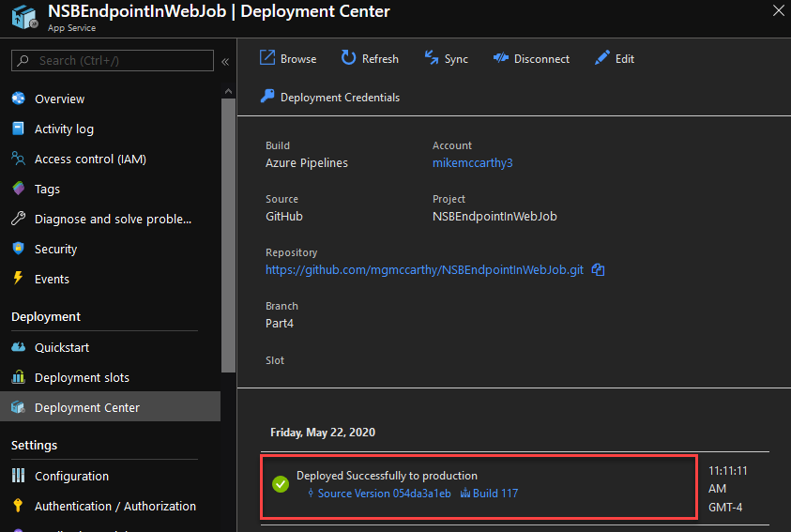
Task: Click the Disconnect button label
Action: click(541, 59)
